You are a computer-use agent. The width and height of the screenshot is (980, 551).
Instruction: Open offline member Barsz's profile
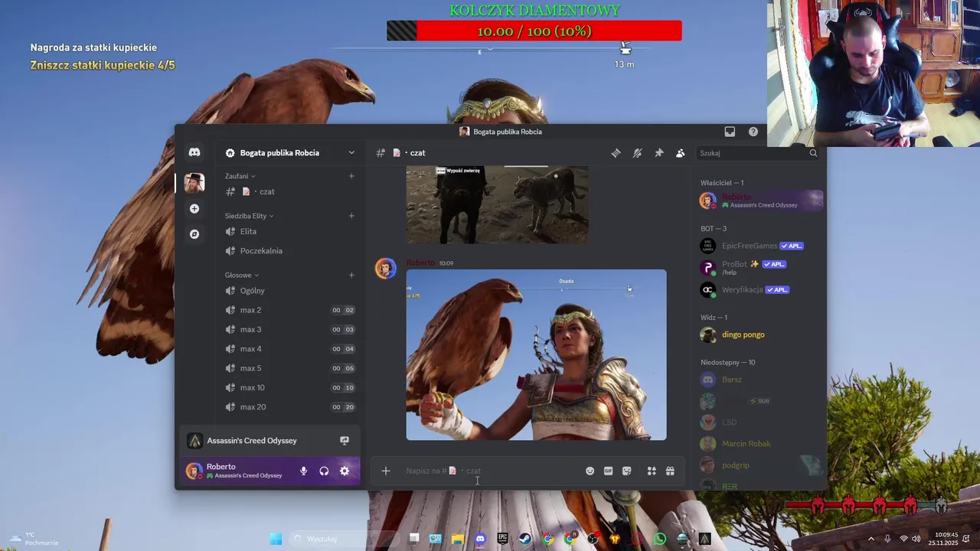760,380
